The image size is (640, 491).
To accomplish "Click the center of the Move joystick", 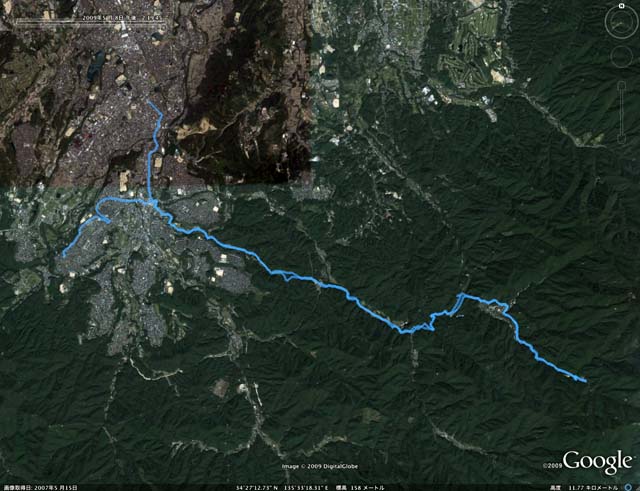I will (x=622, y=56).
